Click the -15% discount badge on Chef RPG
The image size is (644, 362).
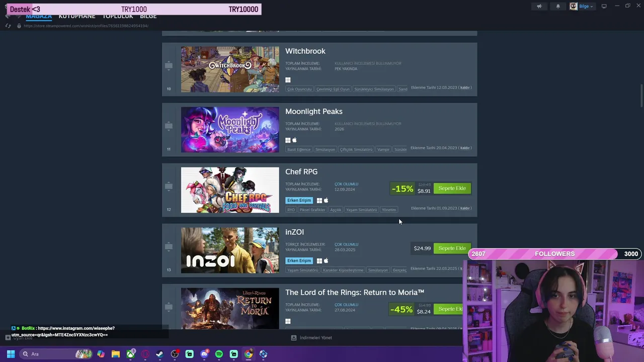(x=403, y=189)
